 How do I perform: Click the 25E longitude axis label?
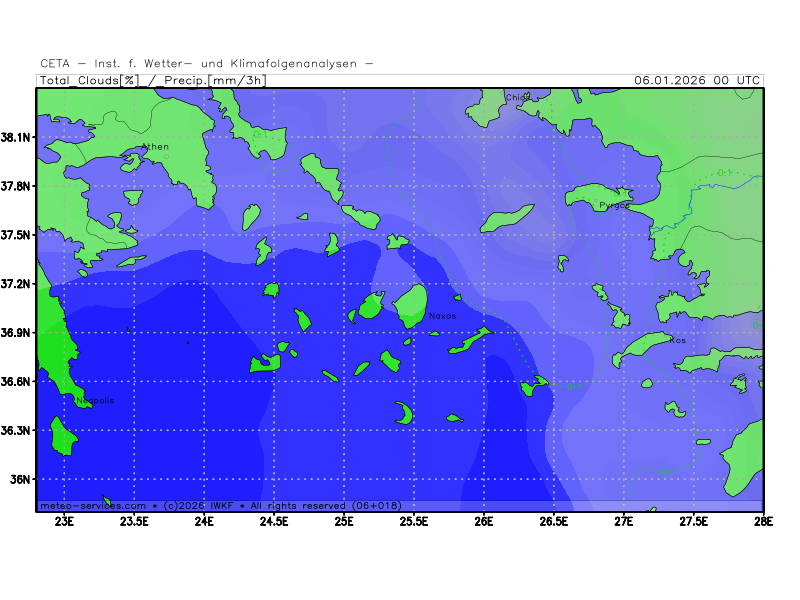point(344,520)
